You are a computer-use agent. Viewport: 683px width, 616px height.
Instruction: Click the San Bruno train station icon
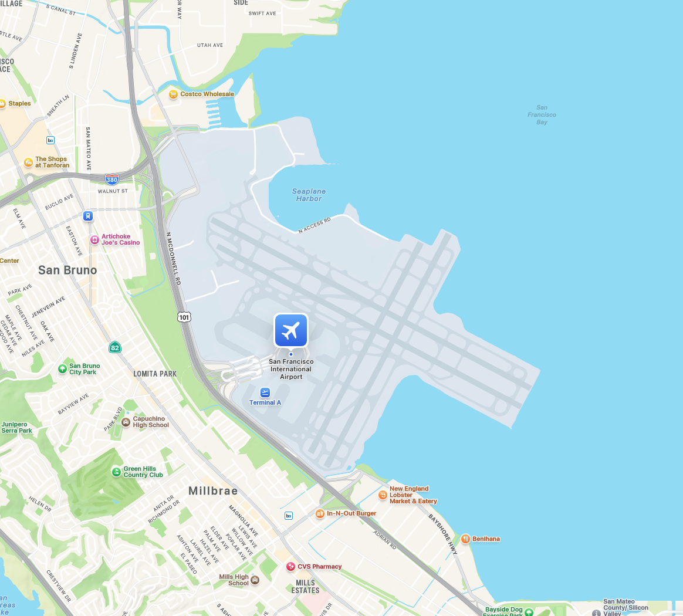tap(88, 216)
